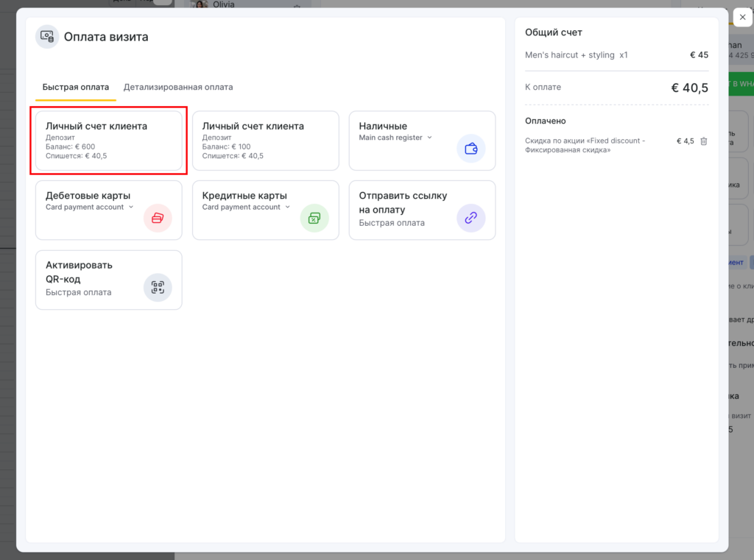Expand the Main cash register dropdown
This screenshot has width=754, height=560.
coord(430,138)
